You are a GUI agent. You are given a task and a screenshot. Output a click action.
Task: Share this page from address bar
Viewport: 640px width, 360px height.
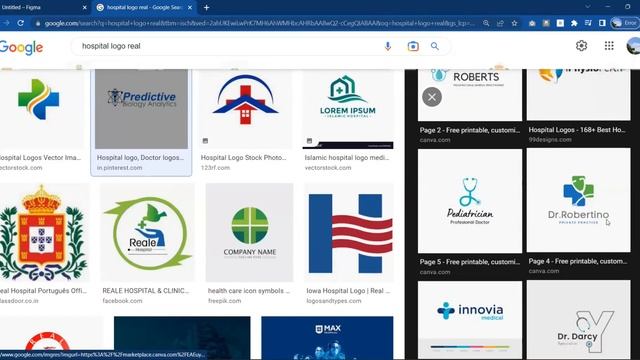click(500, 23)
